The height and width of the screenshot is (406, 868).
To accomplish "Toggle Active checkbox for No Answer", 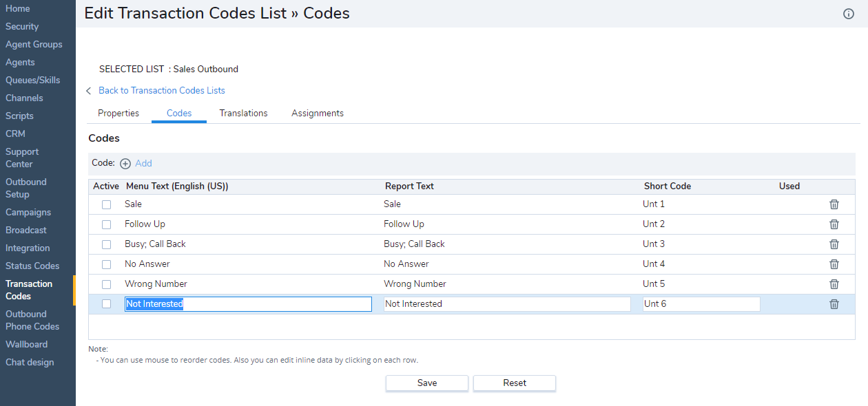I will point(106,264).
